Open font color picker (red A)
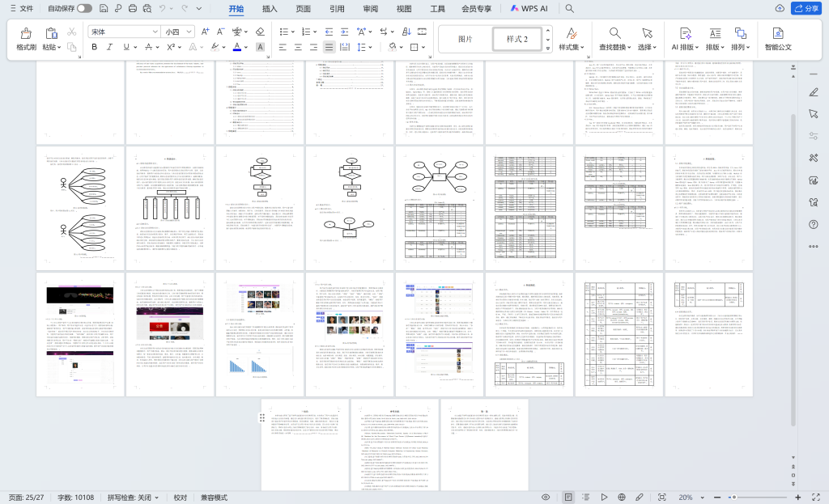Image resolution: width=829 pixels, height=504 pixels. [x=237, y=47]
